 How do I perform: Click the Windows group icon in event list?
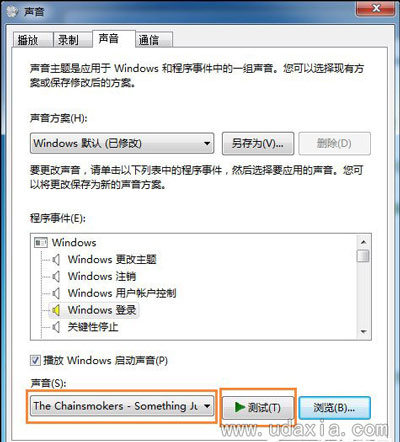click(x=41, y=242)
